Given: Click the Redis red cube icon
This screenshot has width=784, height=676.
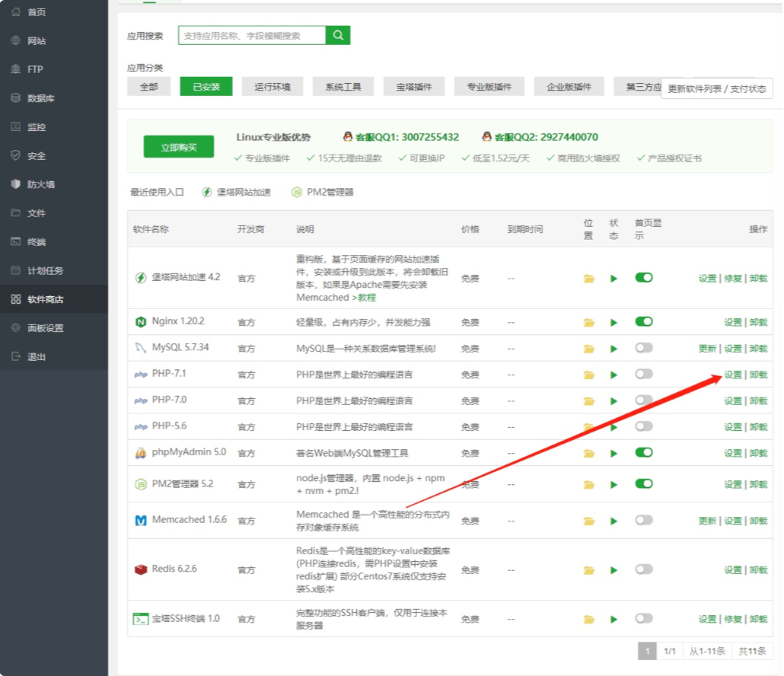Looking at the screenshot, I should [141, 569].
